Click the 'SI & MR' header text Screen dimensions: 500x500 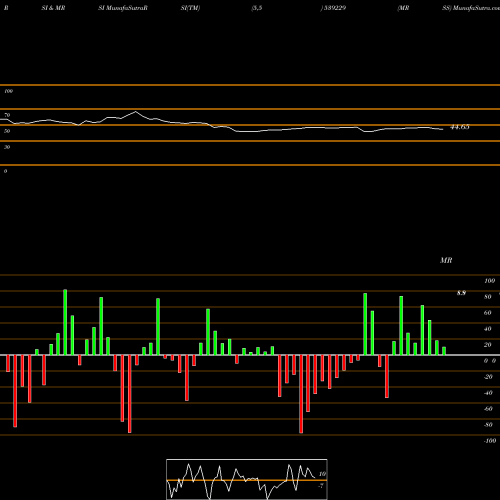tap(53, 8)
